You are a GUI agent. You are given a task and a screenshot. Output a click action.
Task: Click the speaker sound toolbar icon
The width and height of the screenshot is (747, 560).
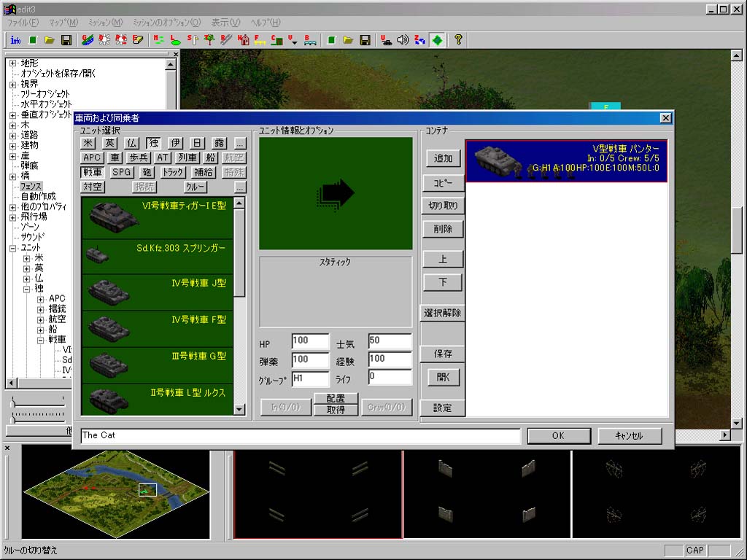click(402, 39)
